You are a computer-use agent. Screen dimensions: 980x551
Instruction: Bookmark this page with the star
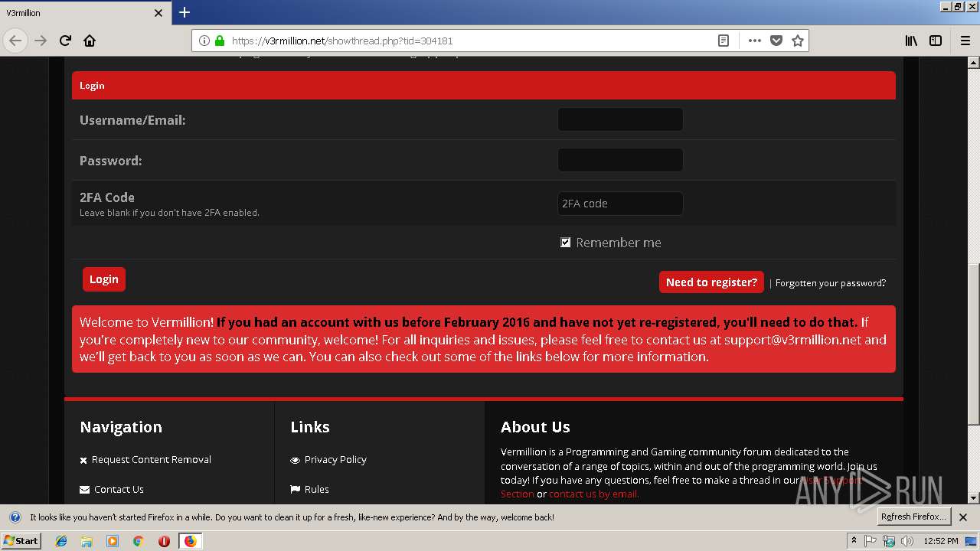click(x=798, y=41)
